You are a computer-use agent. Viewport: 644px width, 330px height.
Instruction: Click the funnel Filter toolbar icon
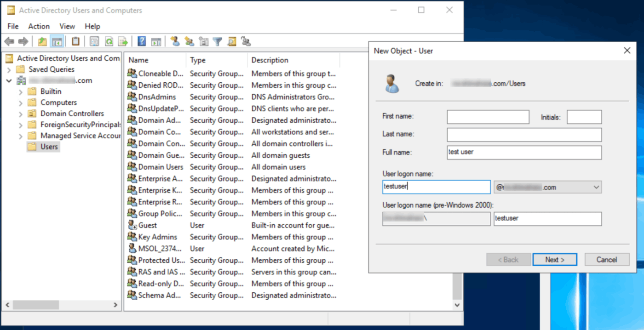218,42
